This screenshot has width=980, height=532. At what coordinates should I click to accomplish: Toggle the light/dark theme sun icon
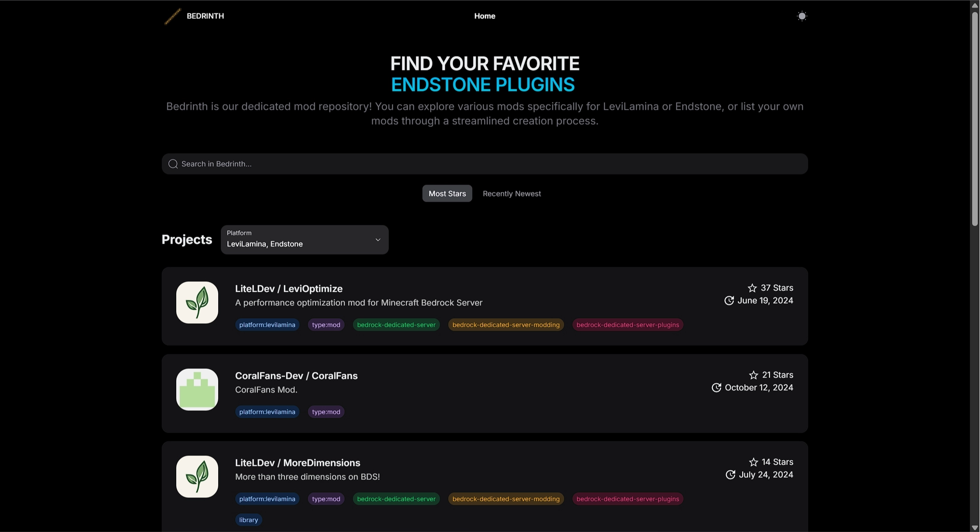[x=802, y=16]
